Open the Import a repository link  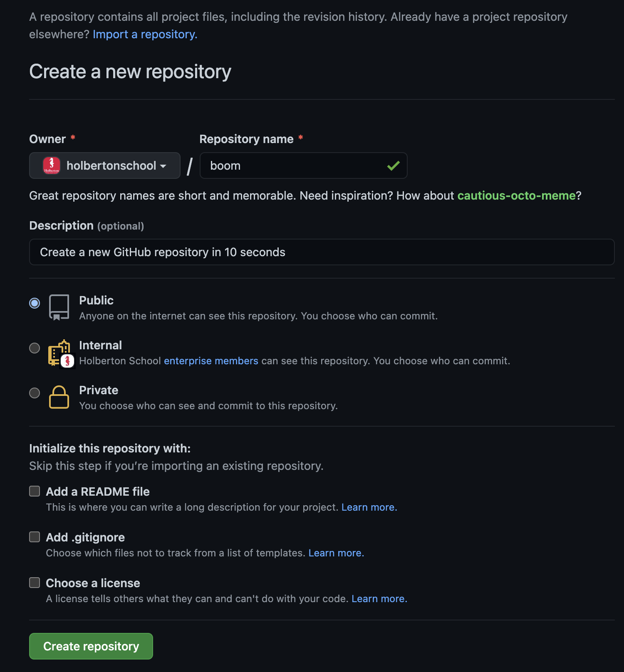[145, 35]
